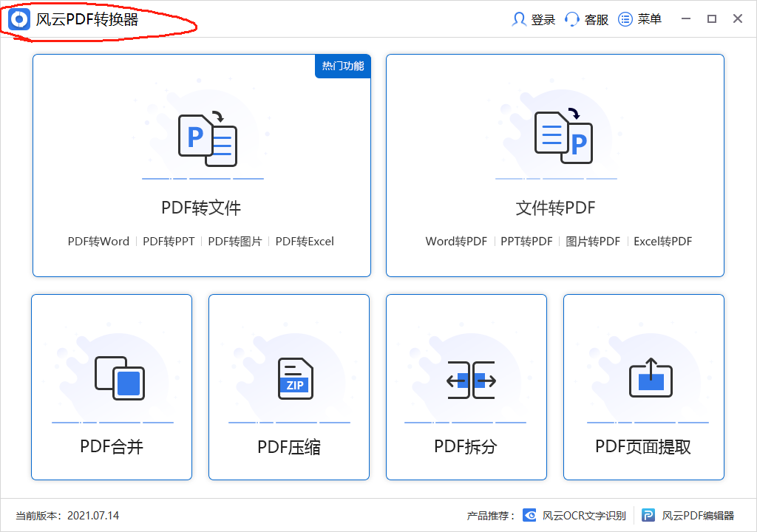Click the 文件转PDF conversion icon
757x532 pixels.
tap(563, 136)
